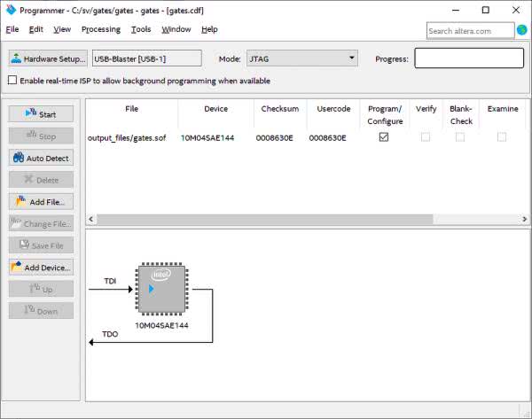Open the Add File dialog
Image resolution: width=532 pixels, height=419 pixels.
41,202
